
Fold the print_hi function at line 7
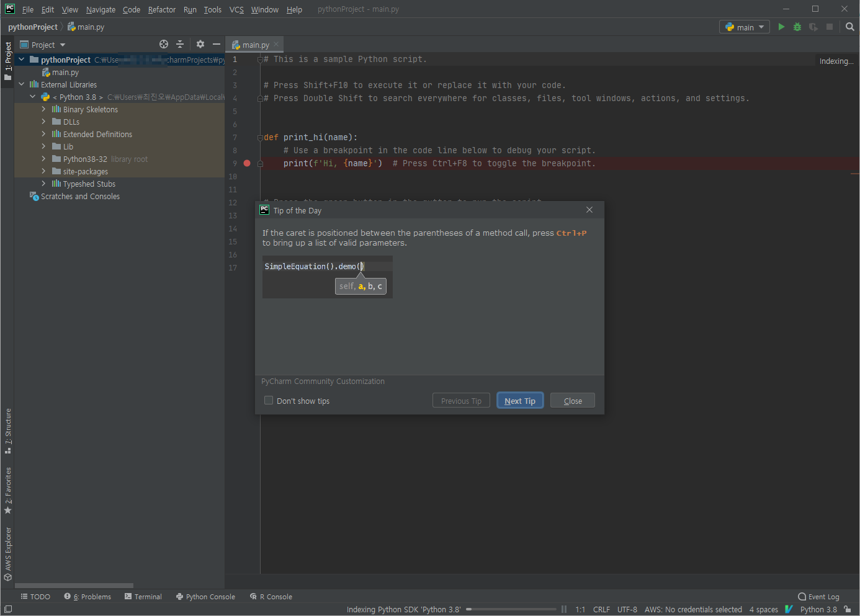261,137
